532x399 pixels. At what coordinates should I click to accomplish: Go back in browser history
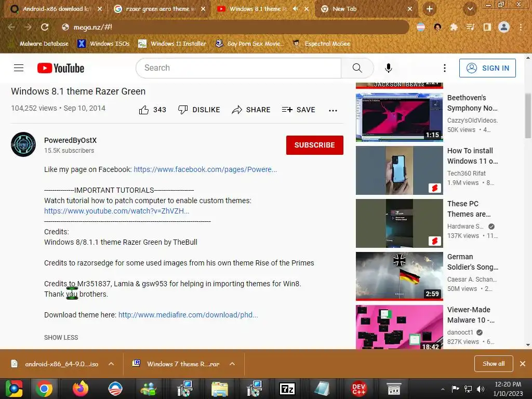click(11, 27)
